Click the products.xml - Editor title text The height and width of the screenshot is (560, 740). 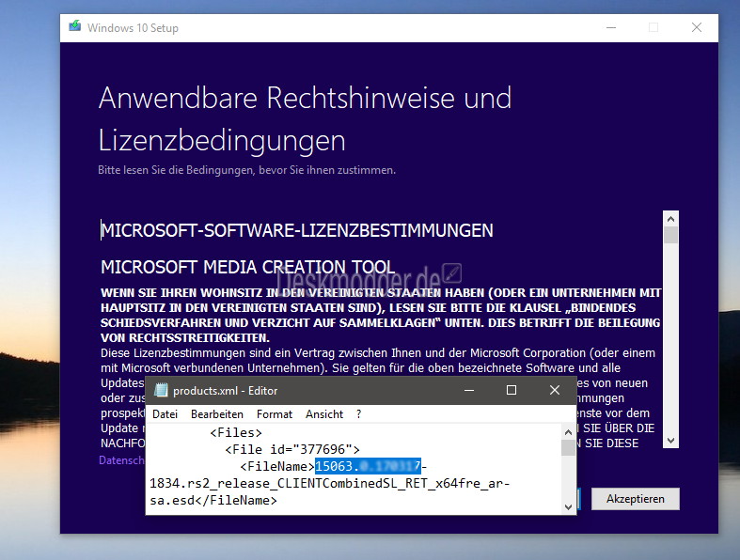pos(225,391)
